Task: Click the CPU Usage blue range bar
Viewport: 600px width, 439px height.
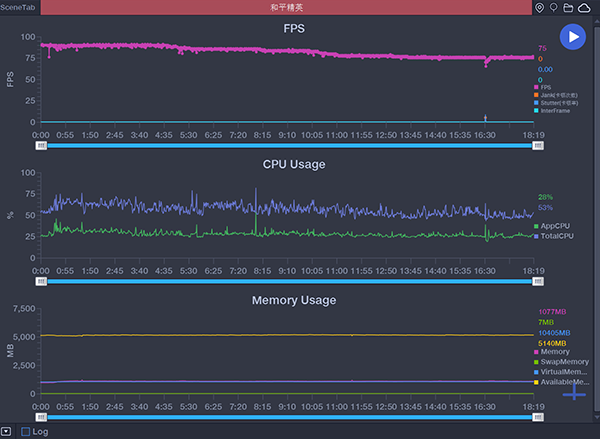Action: coord(290,281)
